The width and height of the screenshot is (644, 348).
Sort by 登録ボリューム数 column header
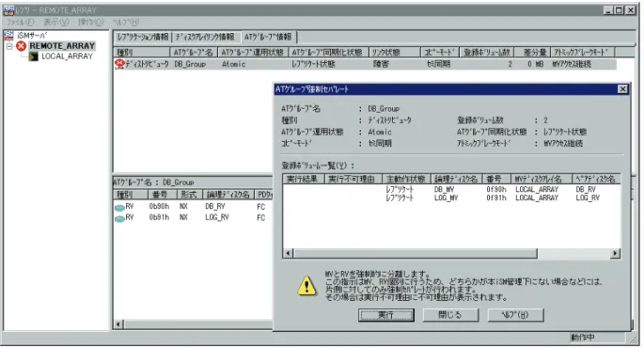pyautogui.click(x=487, y=52)
